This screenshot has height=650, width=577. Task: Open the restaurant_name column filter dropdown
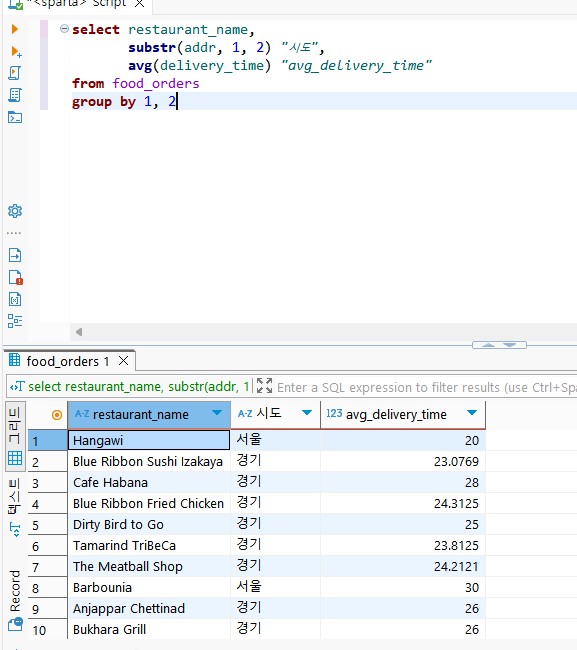pyautogui.click(x=216, y=413)
